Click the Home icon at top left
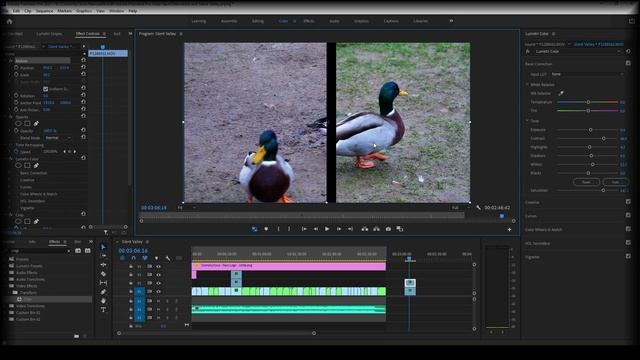Viewport: 640px width, 360px height. coord(9,21)
